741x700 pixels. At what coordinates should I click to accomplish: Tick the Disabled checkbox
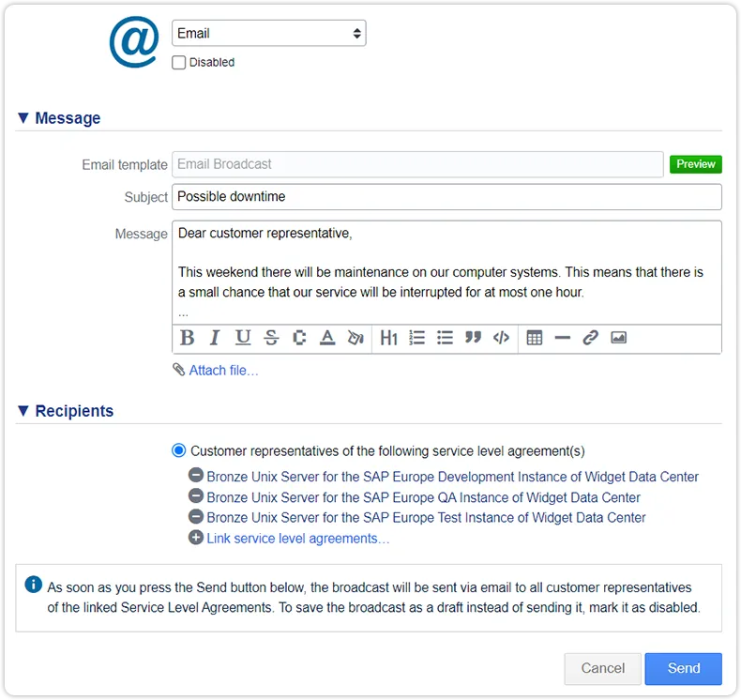click(x=178, y=62)
